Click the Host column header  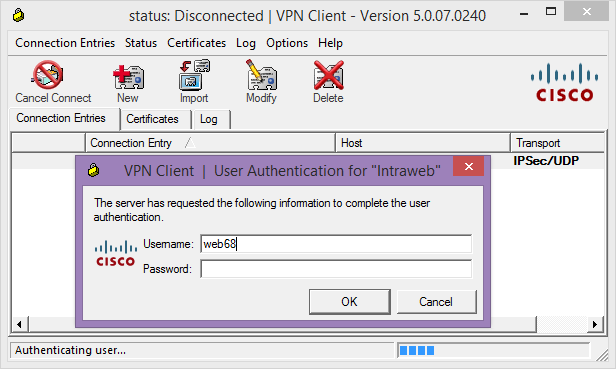coord(423,143)
